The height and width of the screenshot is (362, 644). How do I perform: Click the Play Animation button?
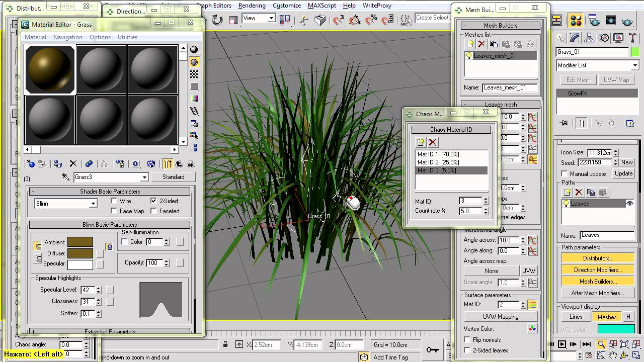tap(562, 344)
